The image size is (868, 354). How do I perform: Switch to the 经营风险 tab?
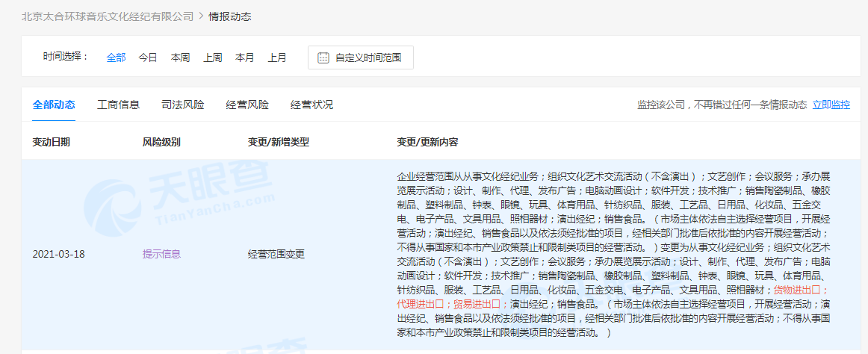pyautogui.click(x=247, y=105)
